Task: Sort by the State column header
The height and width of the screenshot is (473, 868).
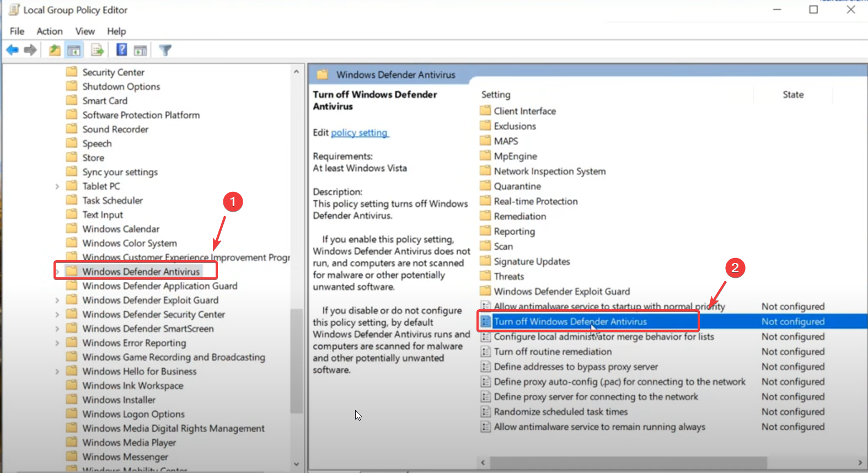Action: tap(793, 94)
